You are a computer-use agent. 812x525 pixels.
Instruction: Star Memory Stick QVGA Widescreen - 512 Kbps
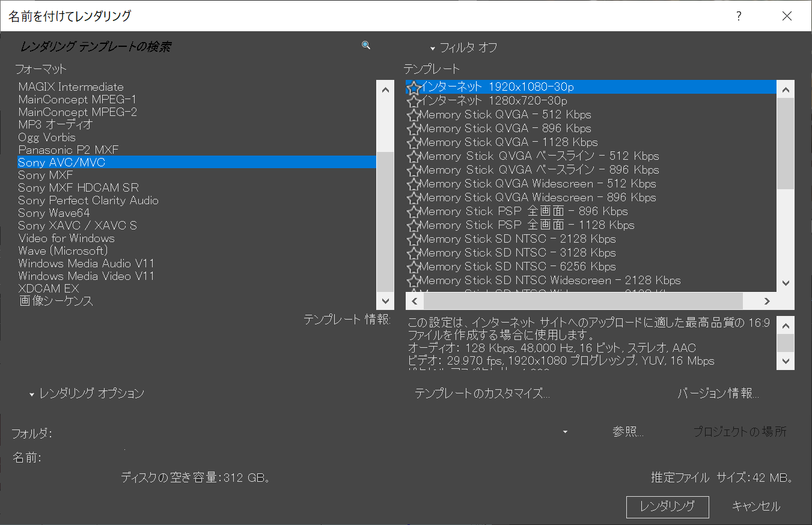[x=413, y=184]
